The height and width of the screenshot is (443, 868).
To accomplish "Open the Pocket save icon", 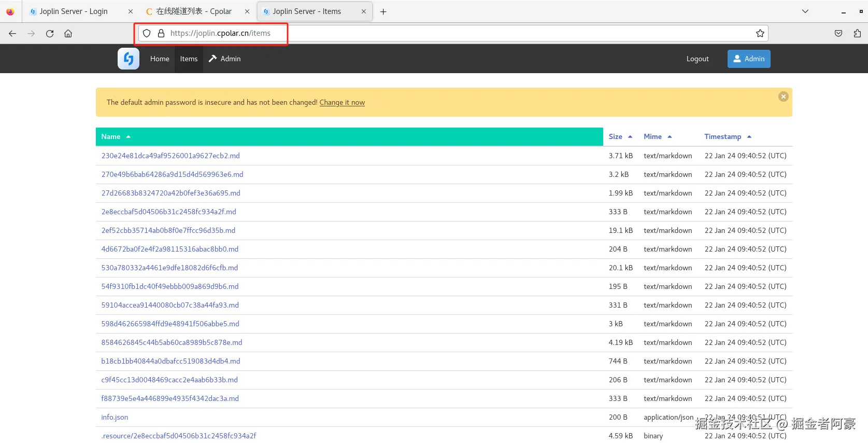I will point(838,34).
